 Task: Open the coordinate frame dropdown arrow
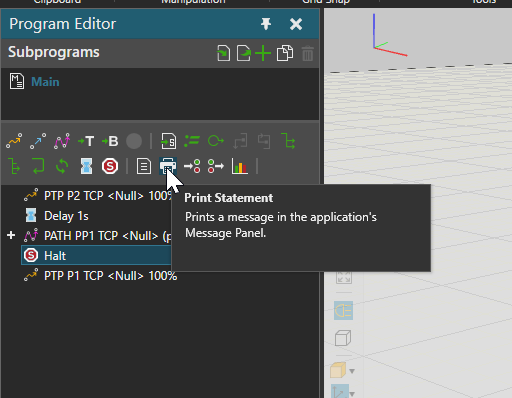click(x=352, y=394)
